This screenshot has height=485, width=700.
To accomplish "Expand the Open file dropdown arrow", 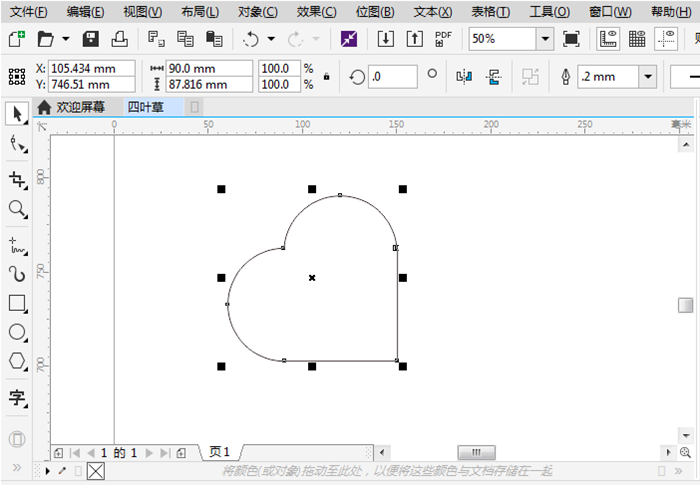I will 66,39.
